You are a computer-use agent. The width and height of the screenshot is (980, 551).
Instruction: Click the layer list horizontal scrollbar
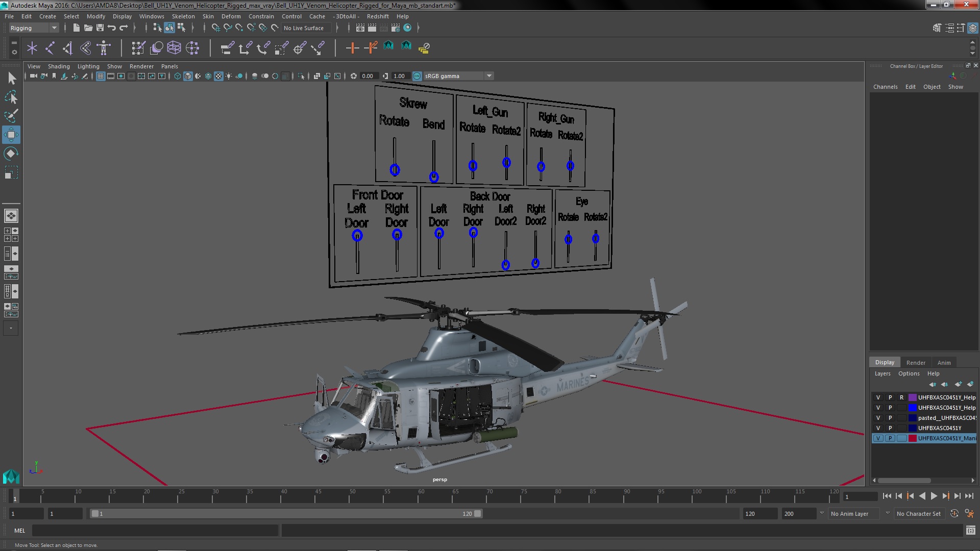click(x=904, y=481)
